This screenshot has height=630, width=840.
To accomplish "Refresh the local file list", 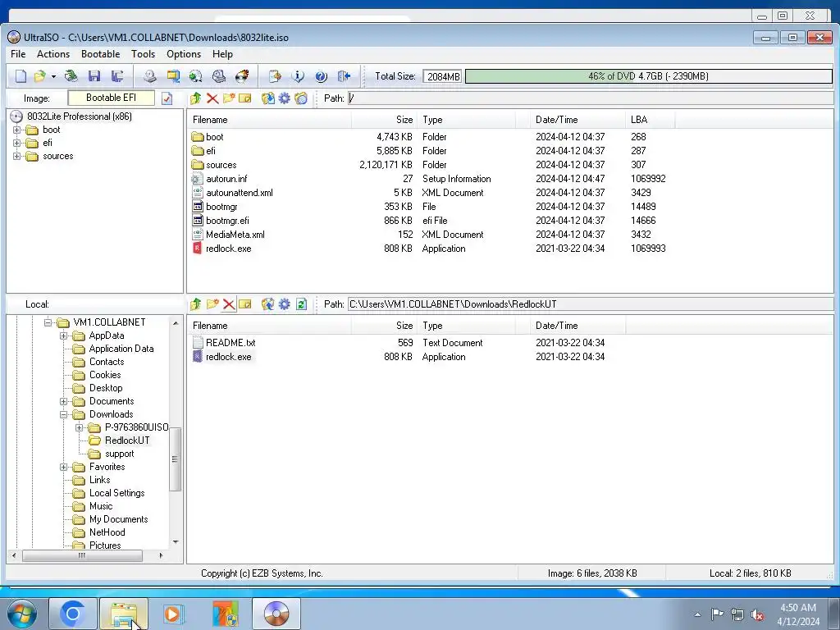I will pos(301,304).
